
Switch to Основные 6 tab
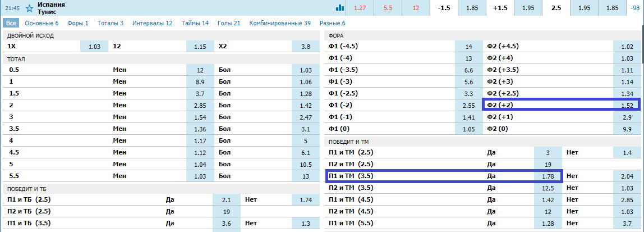coord(42,23)
